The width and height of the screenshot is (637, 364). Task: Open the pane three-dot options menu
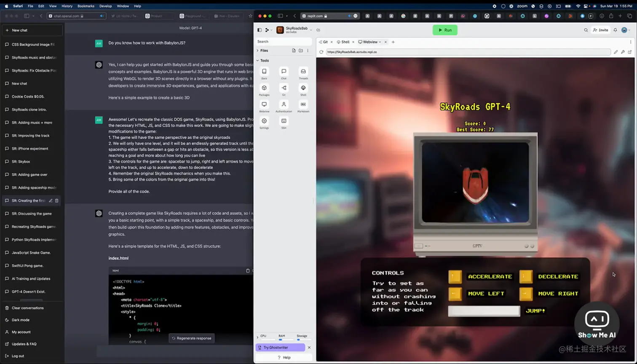pyautogui.click(x=631, y=42)
